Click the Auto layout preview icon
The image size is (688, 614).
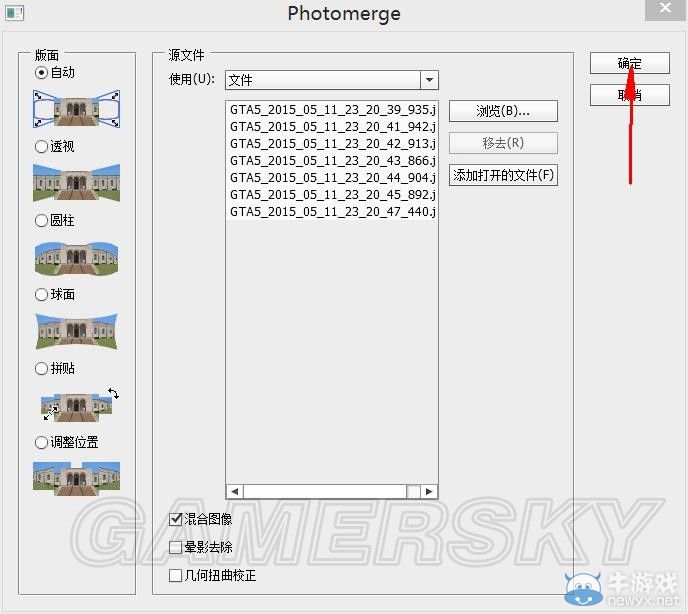click(x=76, y=109)
